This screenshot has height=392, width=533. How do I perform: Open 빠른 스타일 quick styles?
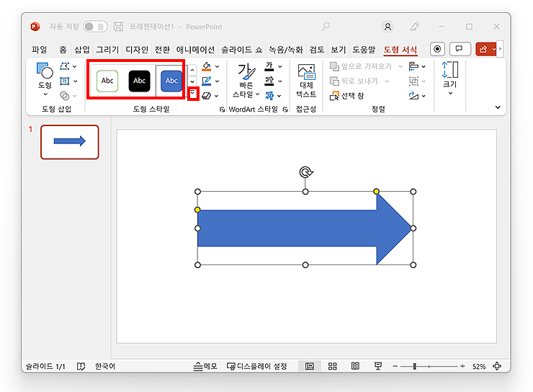(x=246, y=81)
